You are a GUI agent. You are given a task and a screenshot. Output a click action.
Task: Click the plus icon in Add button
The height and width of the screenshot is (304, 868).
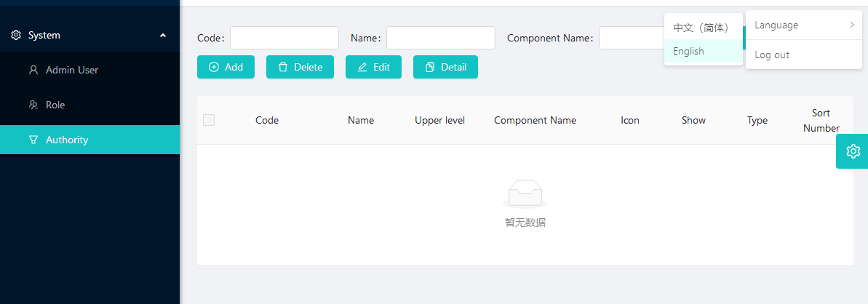[214, 67]
